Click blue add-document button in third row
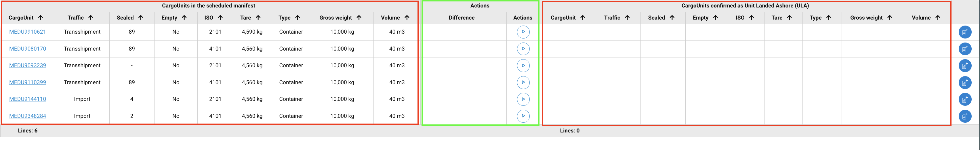Viewport: 980px width, 150px height. point(964,66)
